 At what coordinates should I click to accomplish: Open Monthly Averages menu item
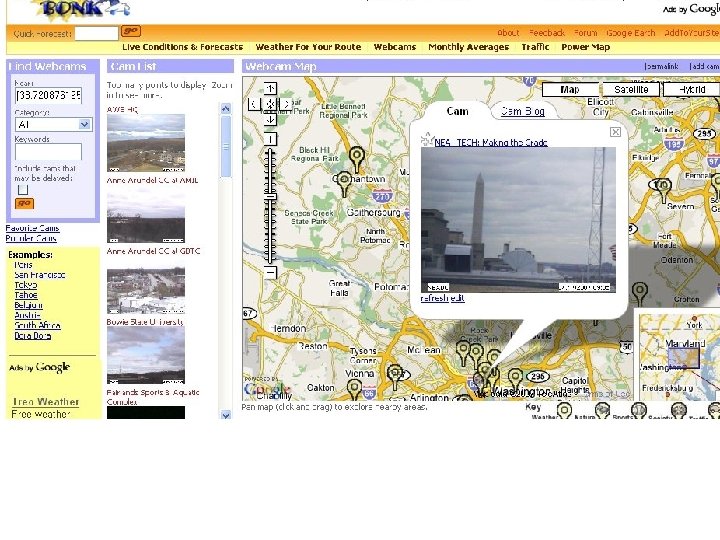468,47
